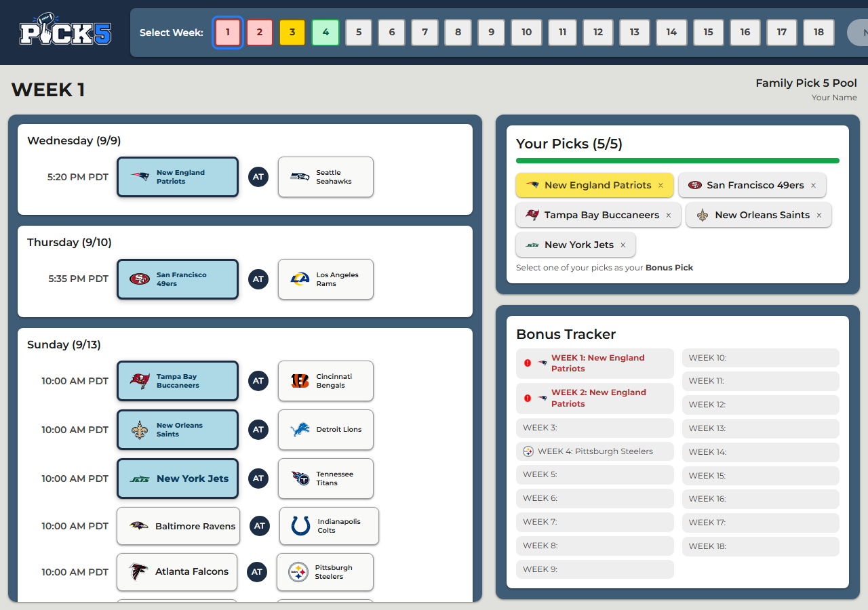Click the Steelers logo in Week 4 bonus row
The height and width of the screenshot is (610, 868).
pyautogui.click(x=528, y=451)
